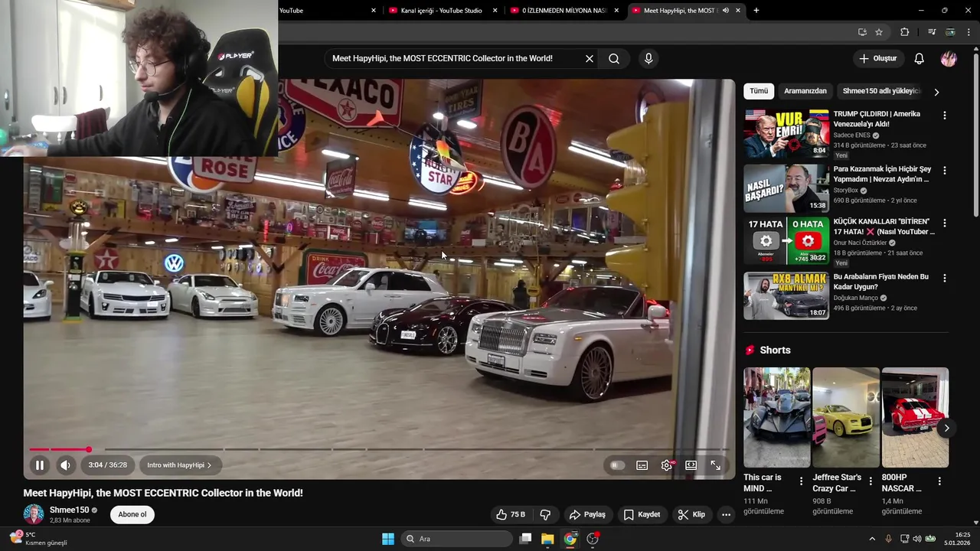
Task: Open the 'TRUMP ÇILDIRDI' video thumbnail
Action: (786, 134)
